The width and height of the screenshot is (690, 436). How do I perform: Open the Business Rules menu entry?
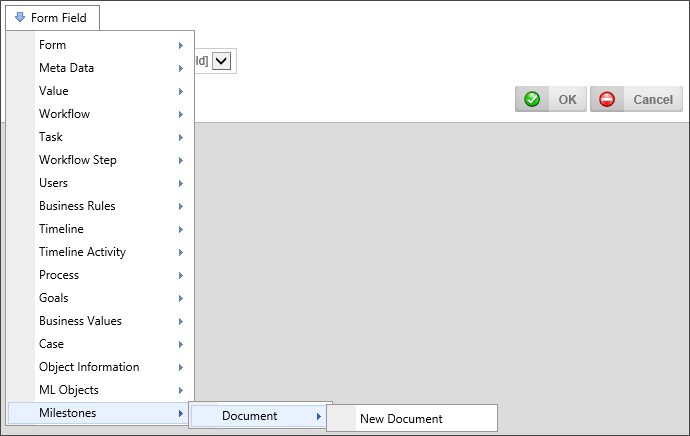(77, 206)
